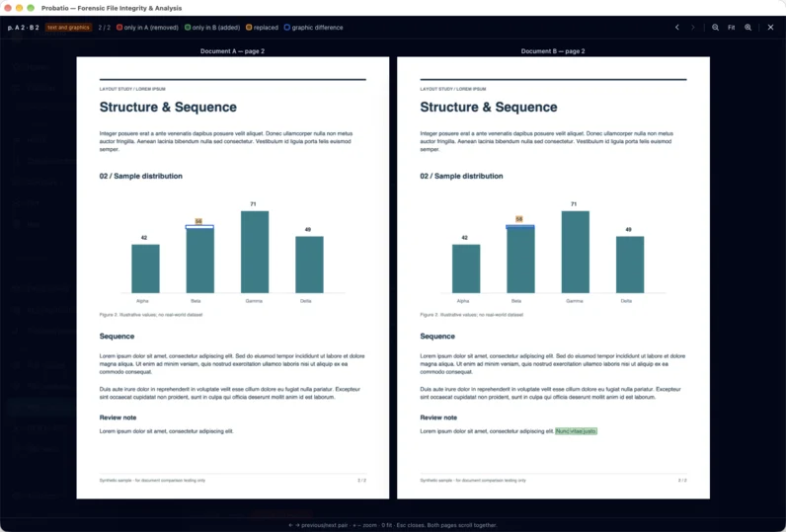Zoom out with the minus magnifier icon

click(x=715, y=28)
